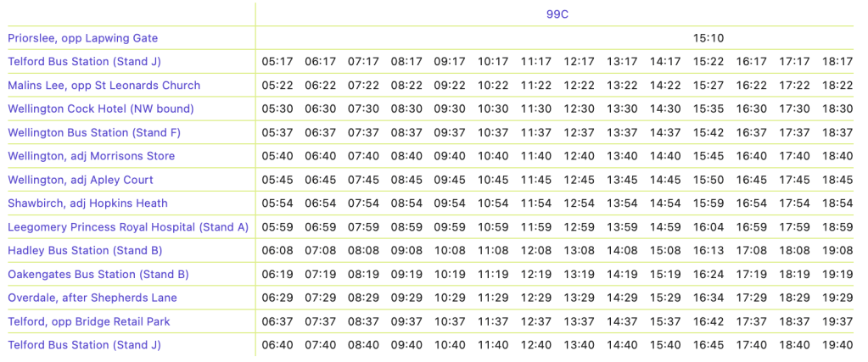Click Wellington, adj Morrisons Store
Screen dimensions: 868x362
tap(92, 156)
